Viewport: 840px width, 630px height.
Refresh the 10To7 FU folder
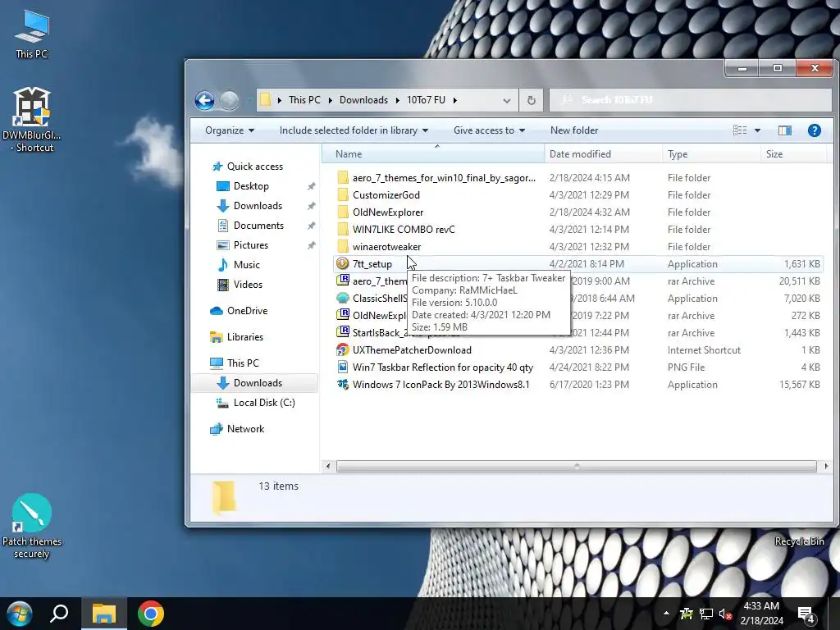531,100
